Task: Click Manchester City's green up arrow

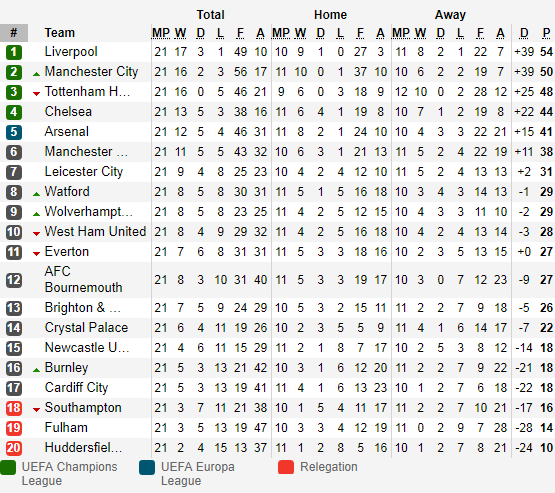Action: 36,74
